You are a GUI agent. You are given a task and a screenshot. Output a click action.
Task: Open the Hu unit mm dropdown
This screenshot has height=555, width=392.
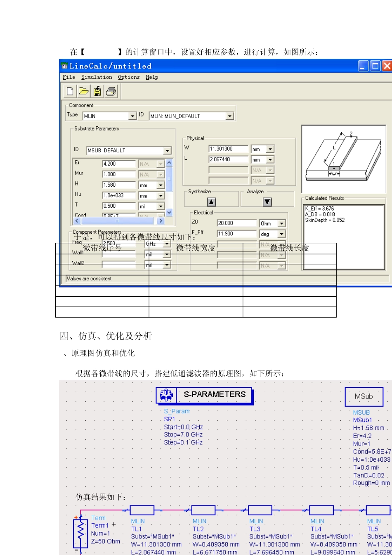[x=161, y=196]
